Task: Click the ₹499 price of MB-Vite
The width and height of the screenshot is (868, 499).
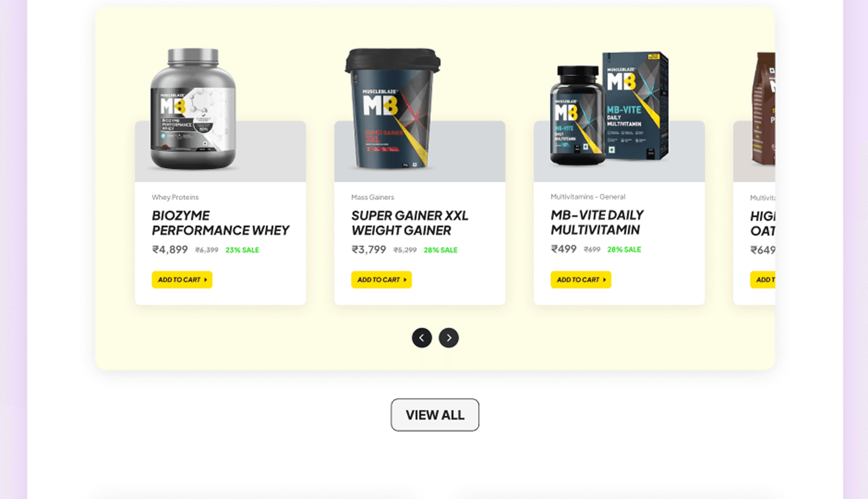Action: click(x=564, y=249)
